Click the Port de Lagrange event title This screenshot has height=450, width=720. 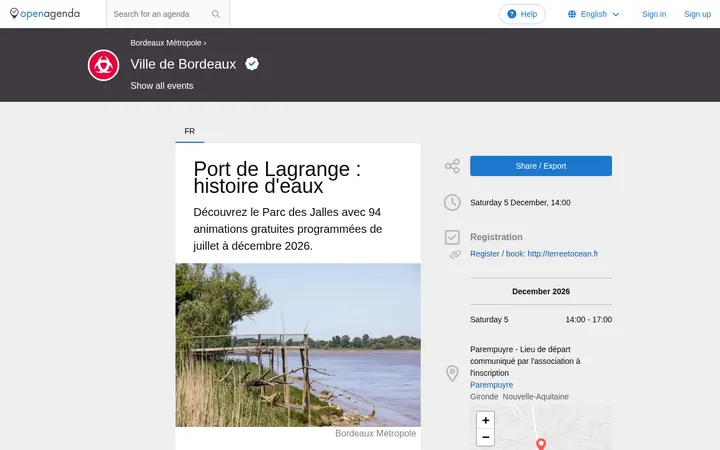tap(277, 177)
